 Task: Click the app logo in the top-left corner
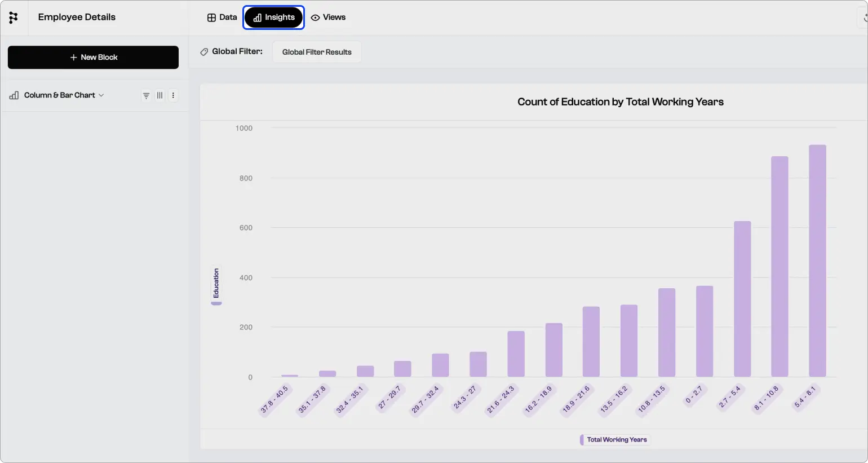click(14, 17)
